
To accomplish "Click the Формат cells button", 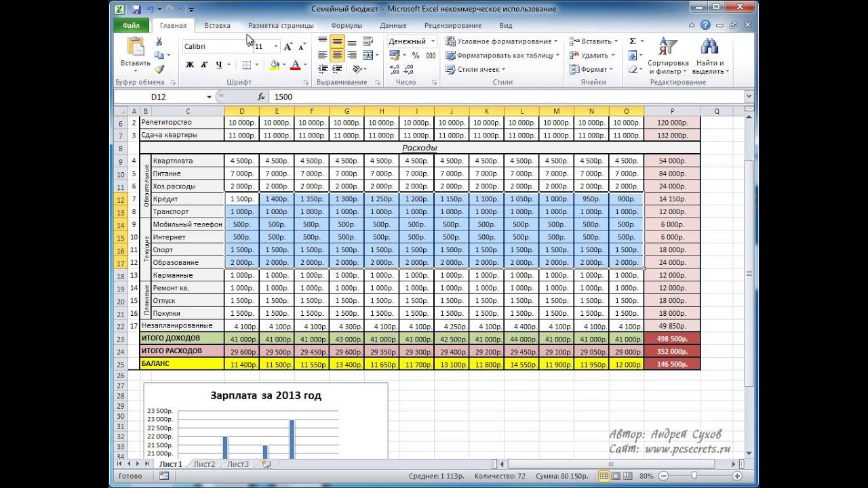I will 591,69.
